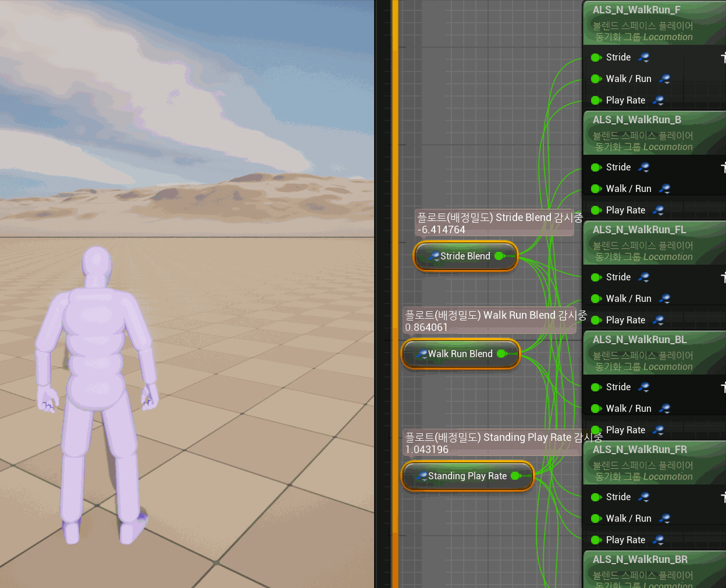Select the Standing Play Rate variable node label

point(467,476)
